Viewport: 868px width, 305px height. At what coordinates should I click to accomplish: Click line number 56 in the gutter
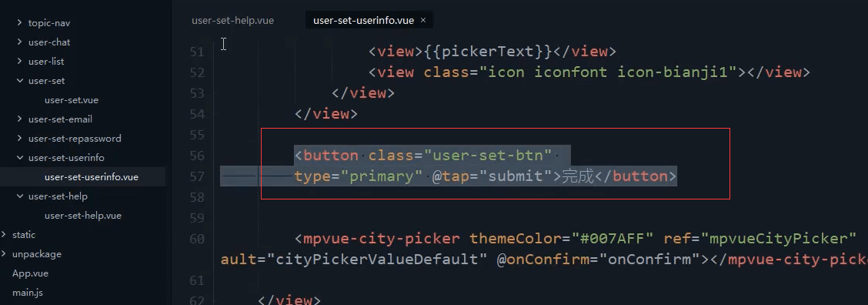pos(197,156)
